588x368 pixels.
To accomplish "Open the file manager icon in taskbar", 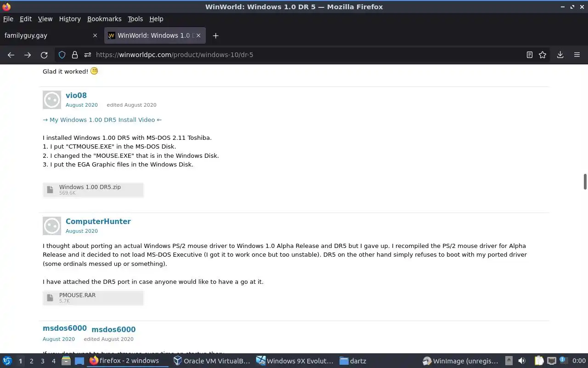I will click(x=66, y=361).
